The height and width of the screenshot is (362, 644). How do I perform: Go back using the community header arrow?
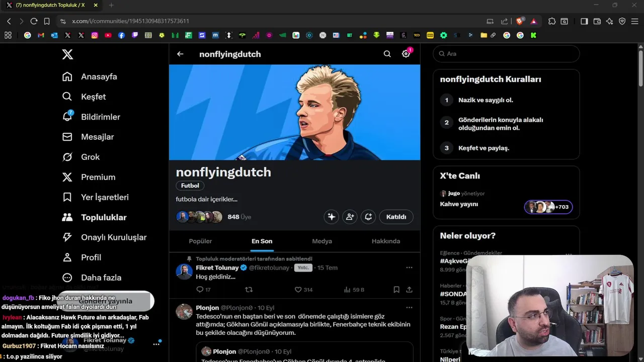[180, 54]
